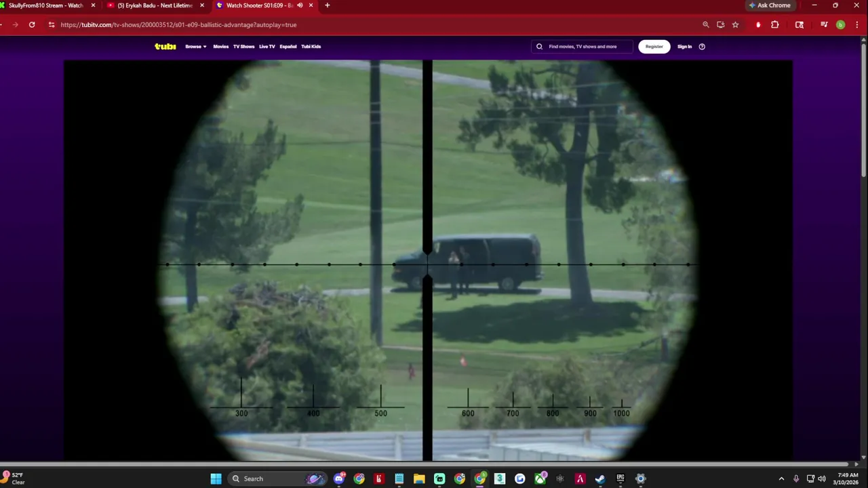Screen dimensions: 868x488
Task: Open the Movies menu item on Tubi
Action: tap(221, 47)
